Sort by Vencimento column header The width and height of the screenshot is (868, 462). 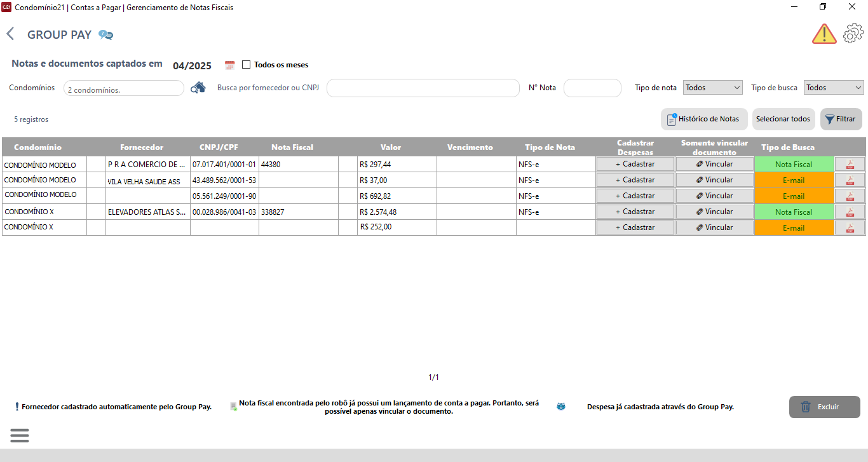click(x=470, y=147)
